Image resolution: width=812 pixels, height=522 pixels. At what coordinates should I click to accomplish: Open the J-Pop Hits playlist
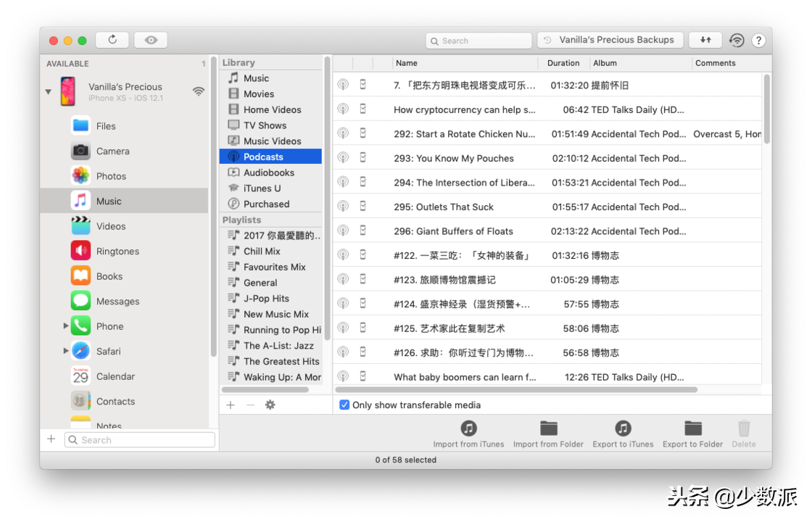(x=271, y=298)
